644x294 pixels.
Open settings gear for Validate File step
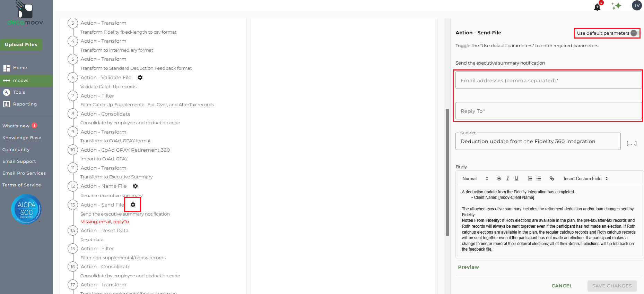click(140, 77)
